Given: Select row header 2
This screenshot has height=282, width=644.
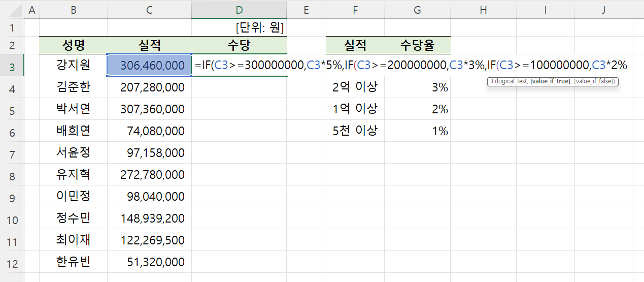Looking at the screenshot, I should tap(12, 45).
